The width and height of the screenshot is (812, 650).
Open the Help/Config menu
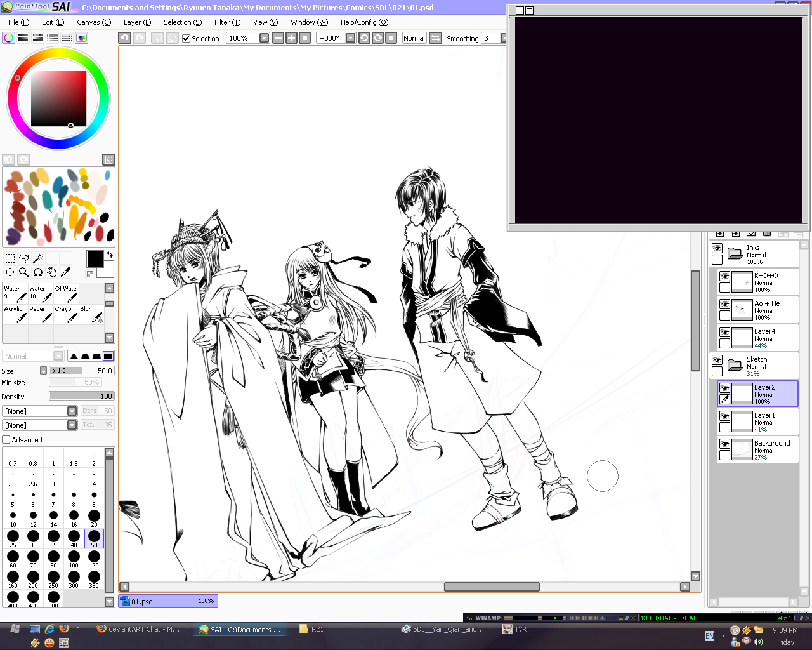(364, 22)
